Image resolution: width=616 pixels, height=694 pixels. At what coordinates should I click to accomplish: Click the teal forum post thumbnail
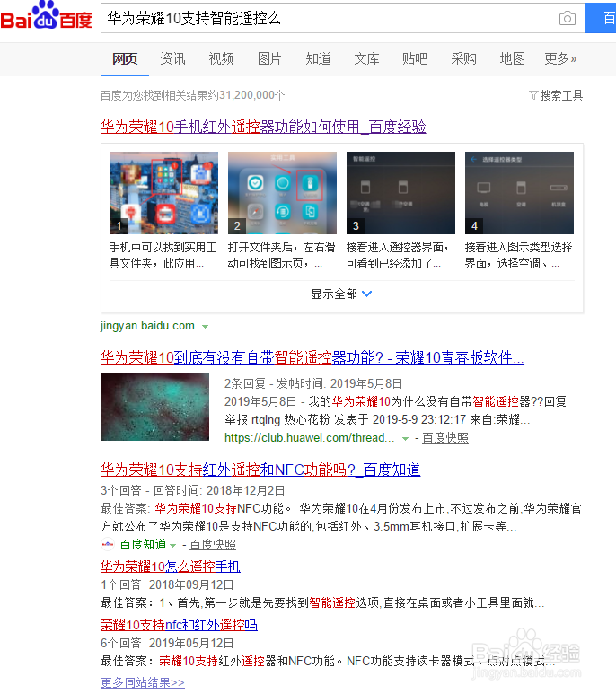pyautogui.click(x=154, y=407)
